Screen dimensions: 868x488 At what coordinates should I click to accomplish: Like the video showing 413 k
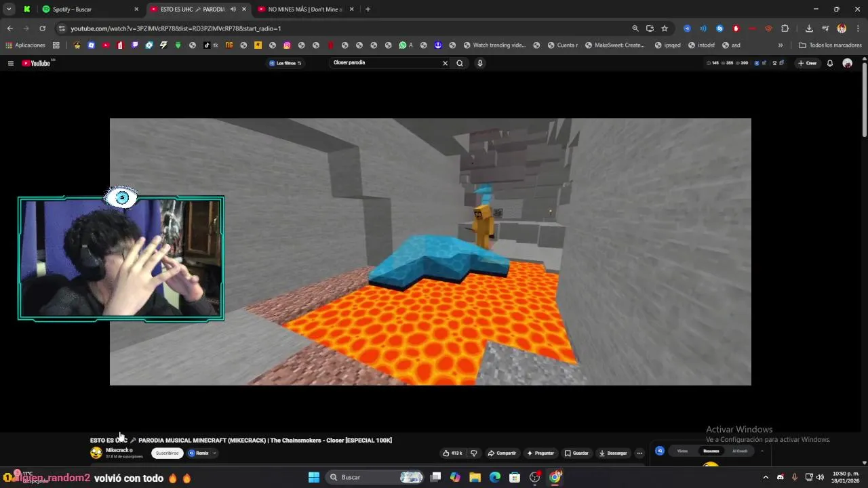tap(452, 453)
